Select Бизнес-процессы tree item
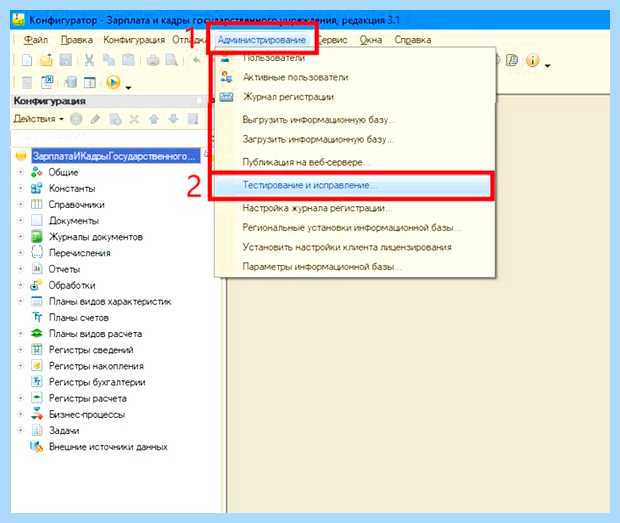Image resolution: width=620 pixels, height=523 pixels. pos(87,415)
